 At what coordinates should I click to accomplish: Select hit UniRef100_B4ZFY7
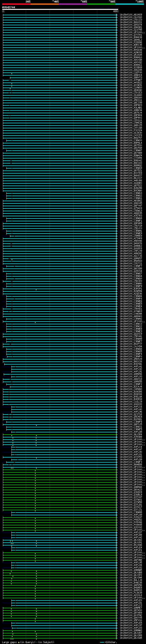(x=131, y=344)
